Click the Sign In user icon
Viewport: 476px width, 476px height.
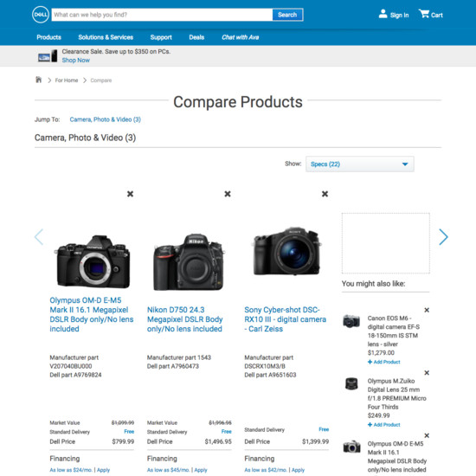[x=383, y=14]
